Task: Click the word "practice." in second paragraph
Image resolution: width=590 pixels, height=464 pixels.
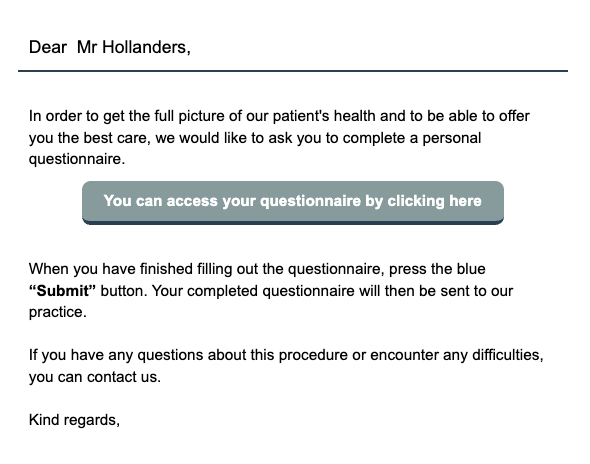Action: [58, 312]
